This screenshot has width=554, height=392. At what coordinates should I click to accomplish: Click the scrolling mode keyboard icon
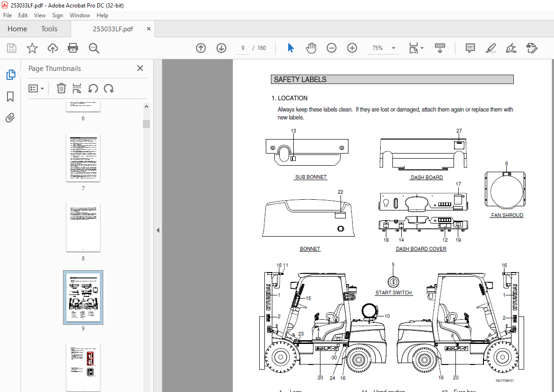point(440,48)
